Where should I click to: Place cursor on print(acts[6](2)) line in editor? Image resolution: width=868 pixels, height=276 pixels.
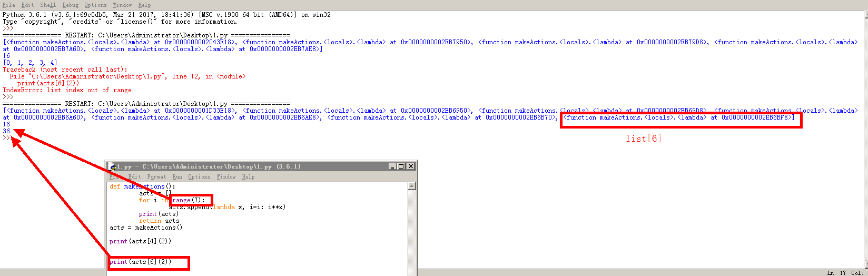click(x=141, y=262)
